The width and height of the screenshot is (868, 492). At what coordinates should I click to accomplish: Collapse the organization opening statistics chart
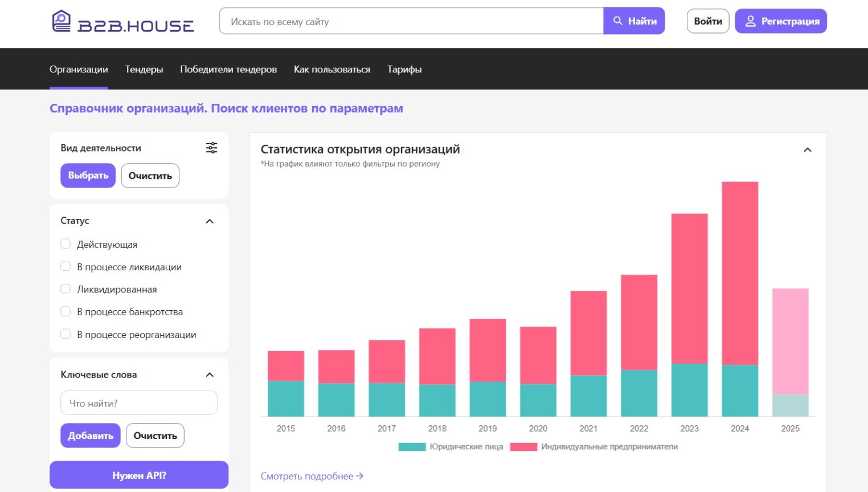807,150
